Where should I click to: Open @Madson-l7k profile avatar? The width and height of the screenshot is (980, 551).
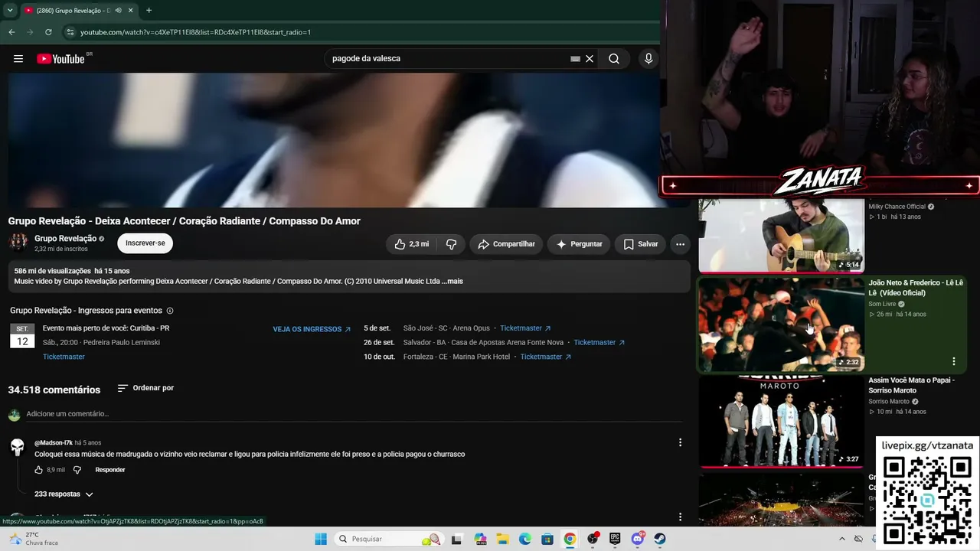pyautogui.click(x=17, y=447)
